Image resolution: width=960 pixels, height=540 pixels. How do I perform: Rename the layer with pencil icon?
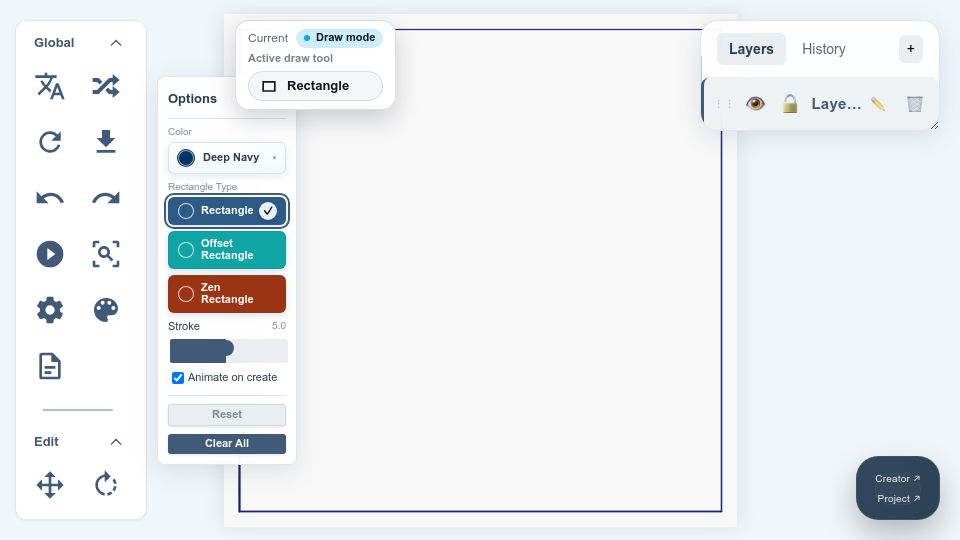point(878,104)
